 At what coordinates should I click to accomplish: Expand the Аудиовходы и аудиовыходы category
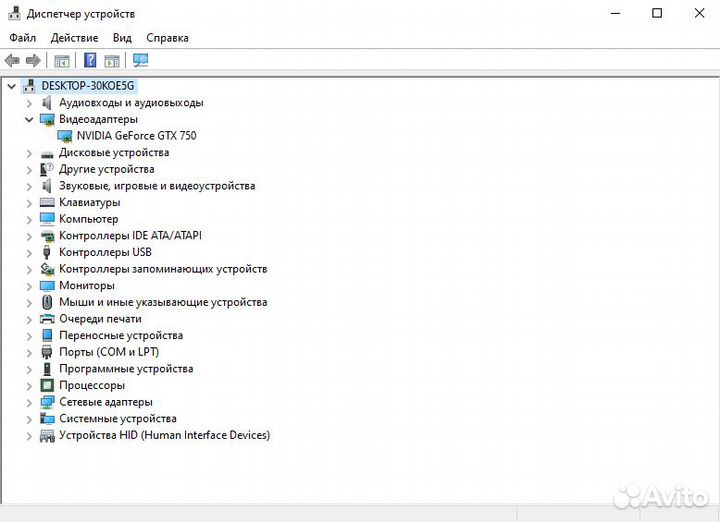pos(29,103)
